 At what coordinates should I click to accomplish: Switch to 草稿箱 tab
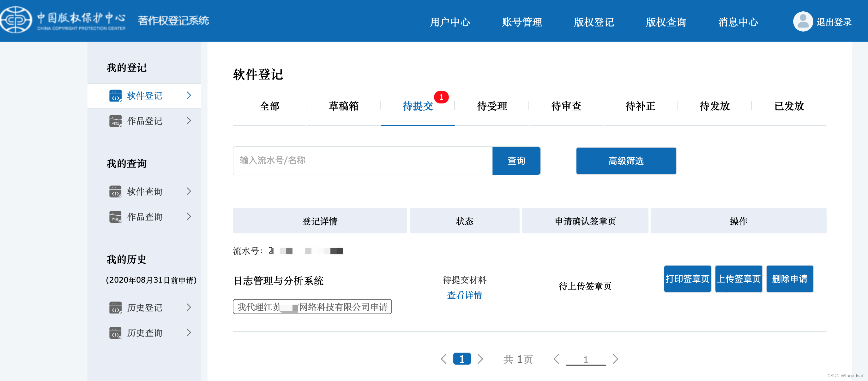click(x=343, y=106)
